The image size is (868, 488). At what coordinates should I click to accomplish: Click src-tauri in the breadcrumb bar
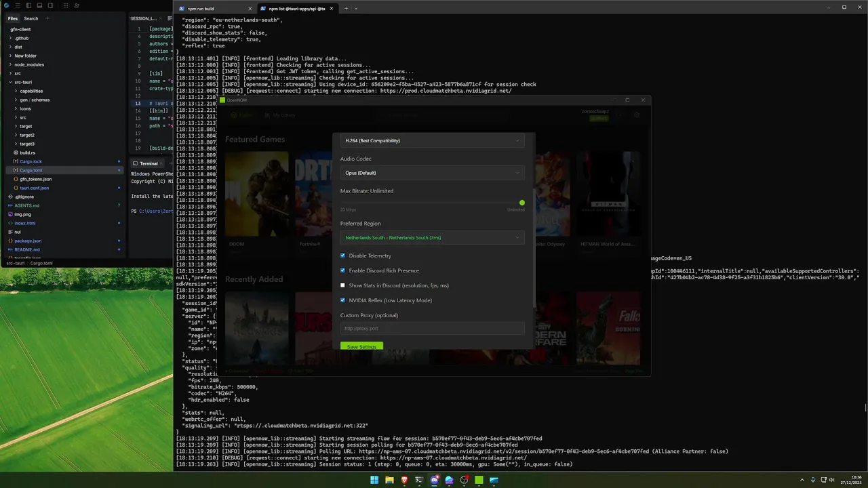pyautogui.click(x=15, y=263)
